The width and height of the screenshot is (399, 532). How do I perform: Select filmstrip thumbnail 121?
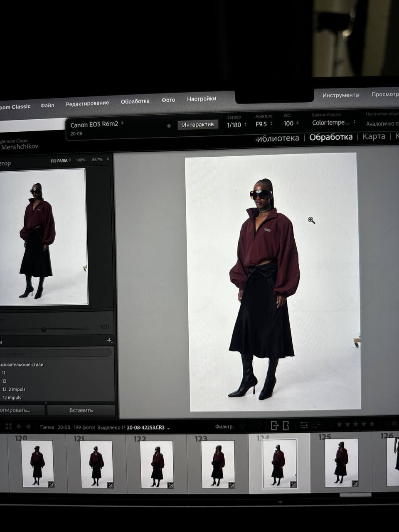point(96,464)
